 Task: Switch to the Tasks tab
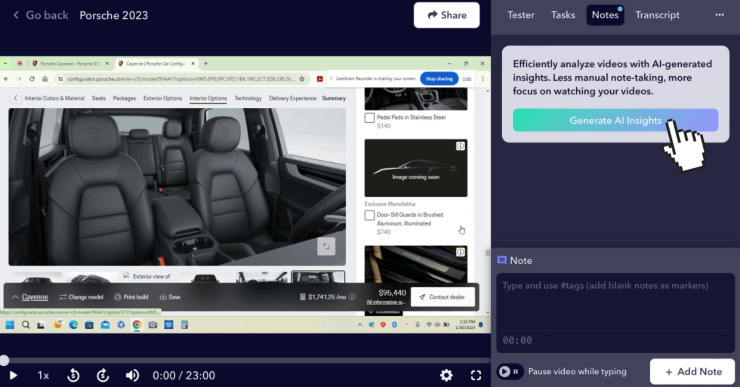click(563, 15)
